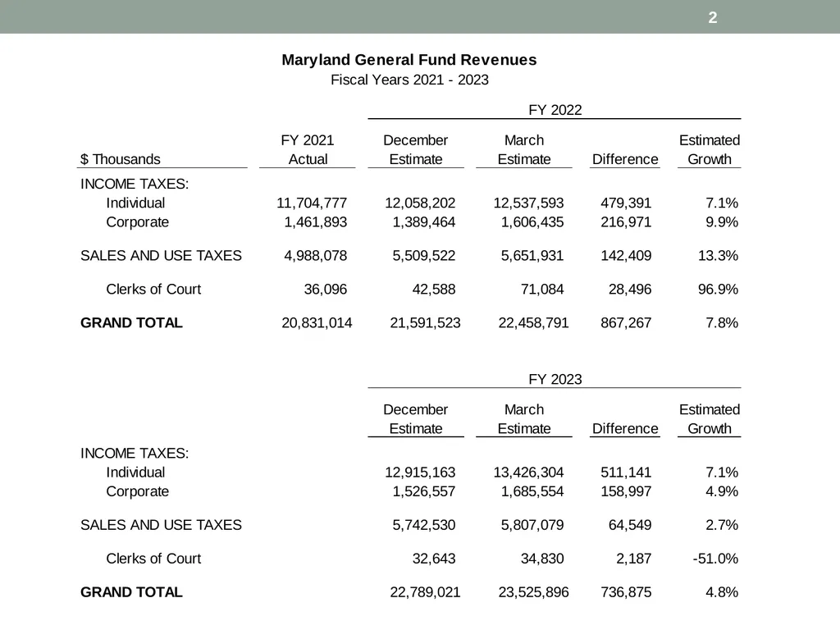This screenshot has width=840, height=630.
Task: Click 'Clerks of Court' in FY 2022 table
Action: click(x=153, y=290)
